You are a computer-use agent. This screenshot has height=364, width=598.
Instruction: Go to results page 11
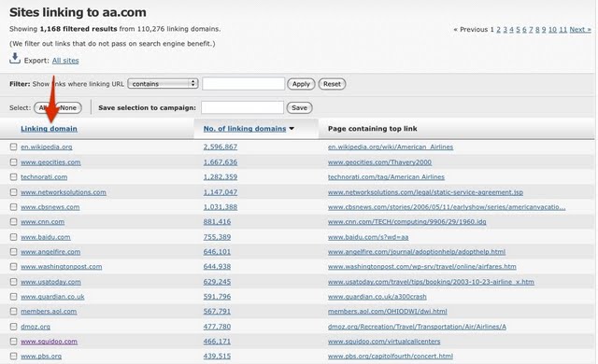pyautogui.click(x=562, y=30)
